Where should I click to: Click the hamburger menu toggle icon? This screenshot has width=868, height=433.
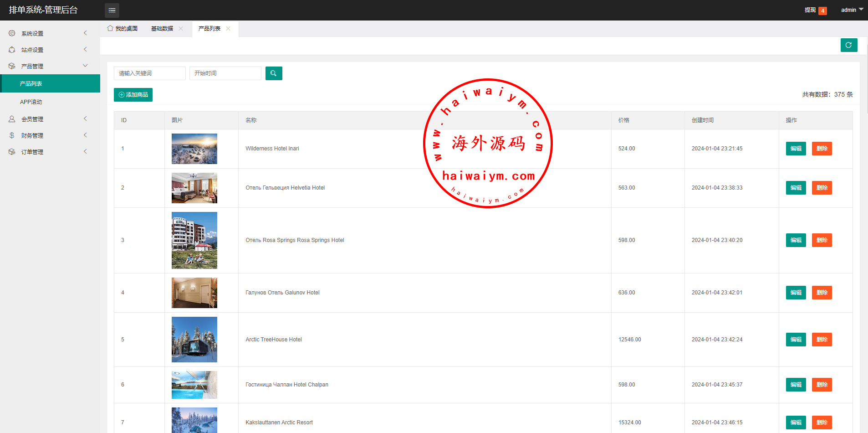point(112,10)
